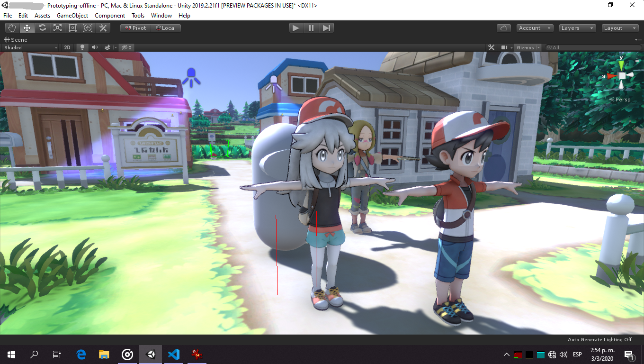Viewport: 644px width, 364px height.
Task: Open Task View on the taskbar
Action: click(x=57, y=354)
